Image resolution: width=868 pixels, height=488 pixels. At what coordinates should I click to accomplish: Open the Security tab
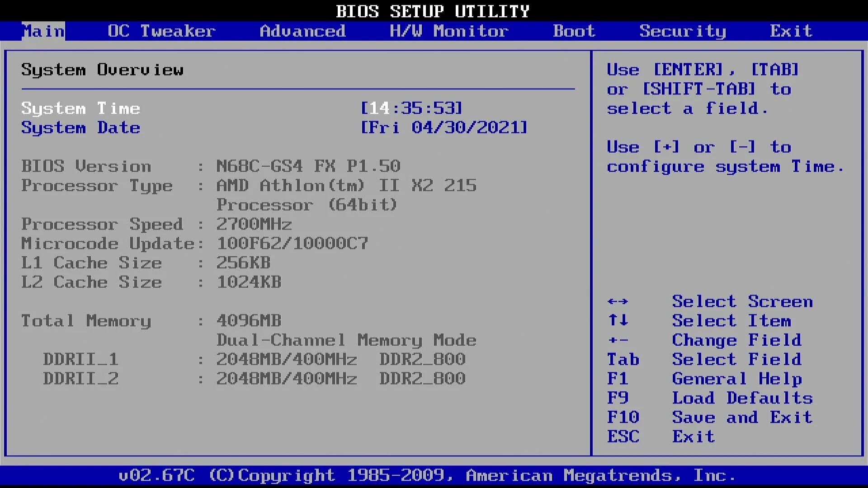(x=683, y=31)
